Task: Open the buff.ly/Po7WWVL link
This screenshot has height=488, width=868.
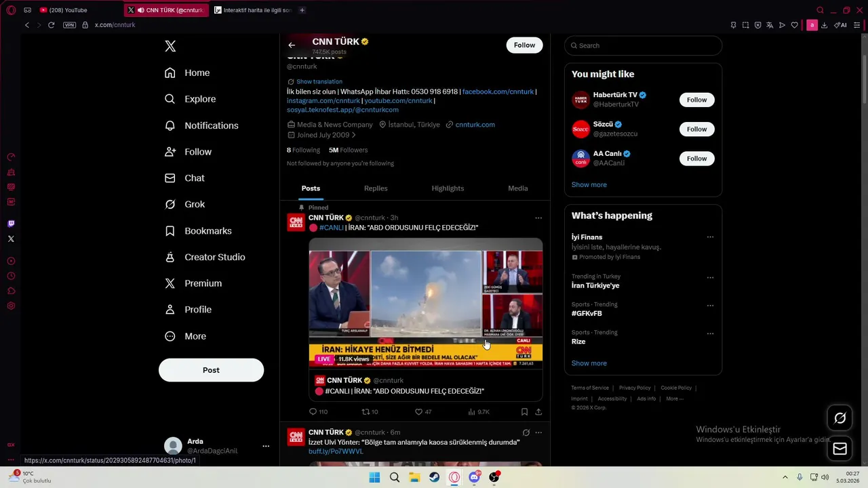Action: click(336, 451)
